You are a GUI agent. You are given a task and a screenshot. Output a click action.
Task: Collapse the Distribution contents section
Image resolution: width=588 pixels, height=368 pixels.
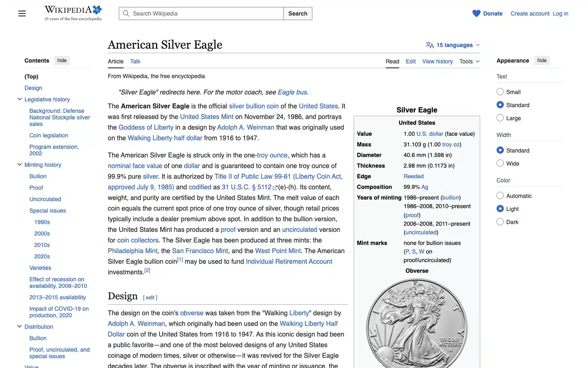(x=19, y=326)
